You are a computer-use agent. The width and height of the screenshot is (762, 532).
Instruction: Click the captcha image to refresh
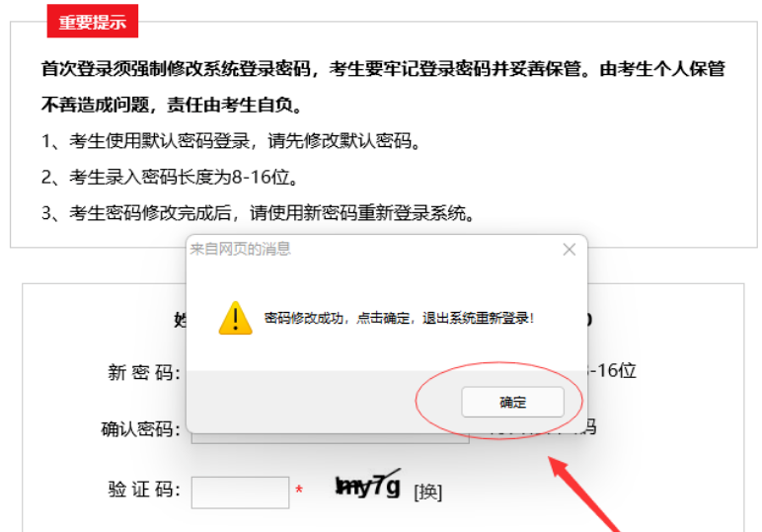[x=368, y=486]
